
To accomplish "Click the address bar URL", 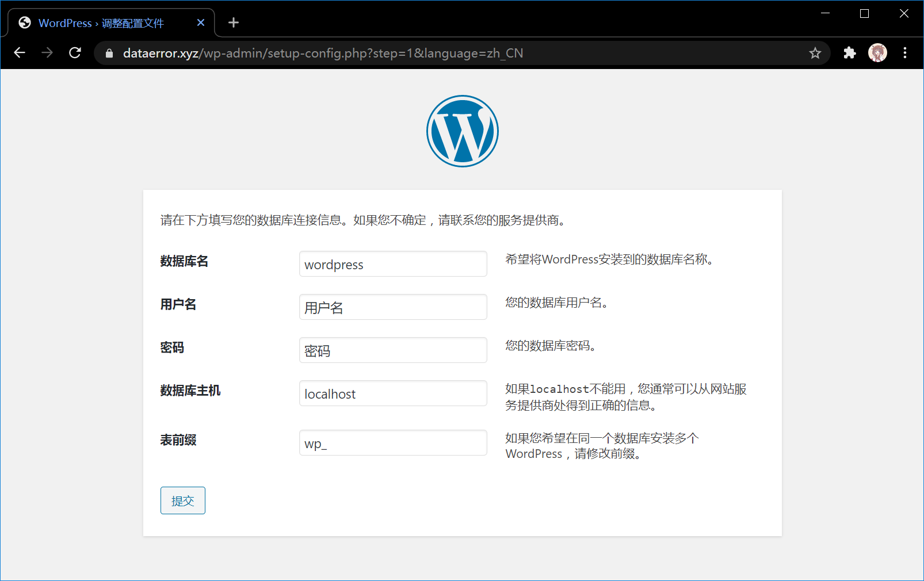I will coord(322,53).
